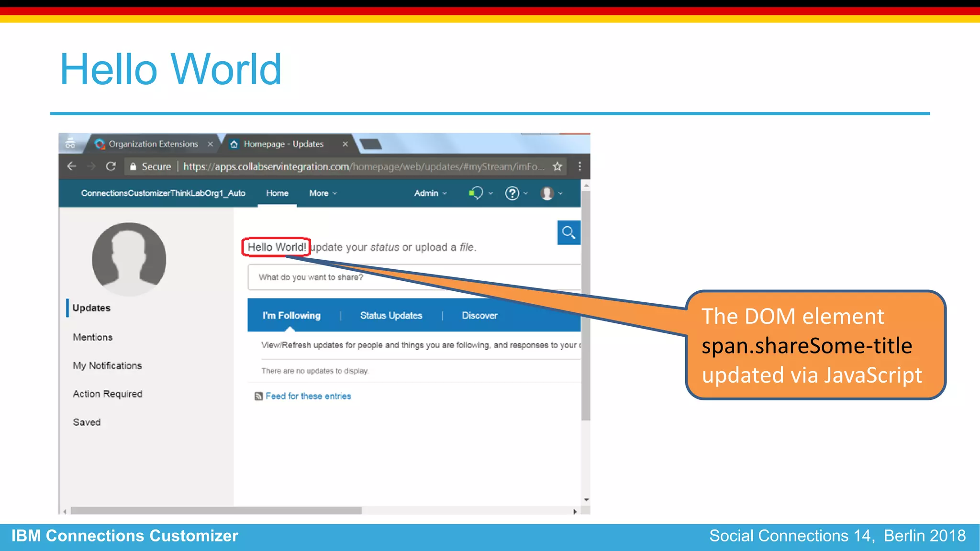Expand chevron next to user avatar

point(560,193)
